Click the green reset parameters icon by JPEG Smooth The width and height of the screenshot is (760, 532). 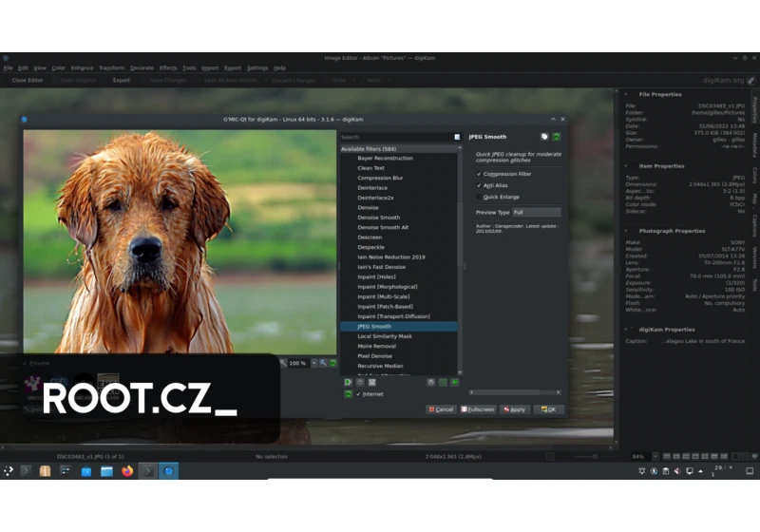coord(557,137)
